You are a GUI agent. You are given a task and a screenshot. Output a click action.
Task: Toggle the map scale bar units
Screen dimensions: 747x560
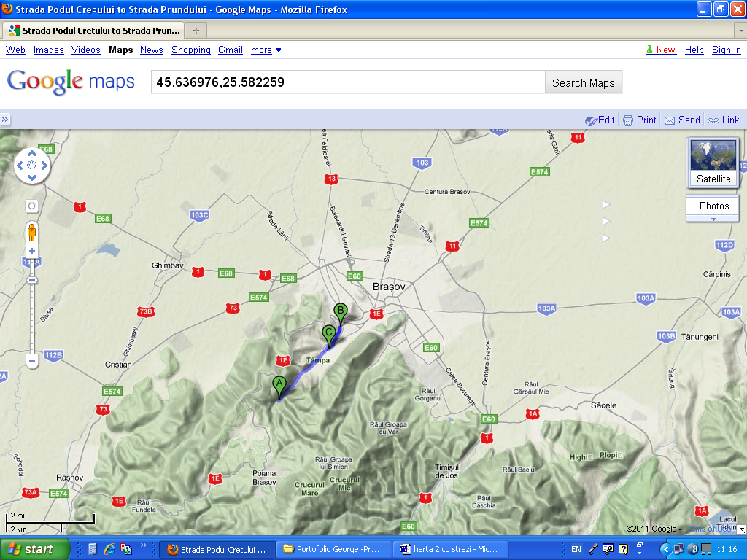pyautogui.click(x=50, y=522)
